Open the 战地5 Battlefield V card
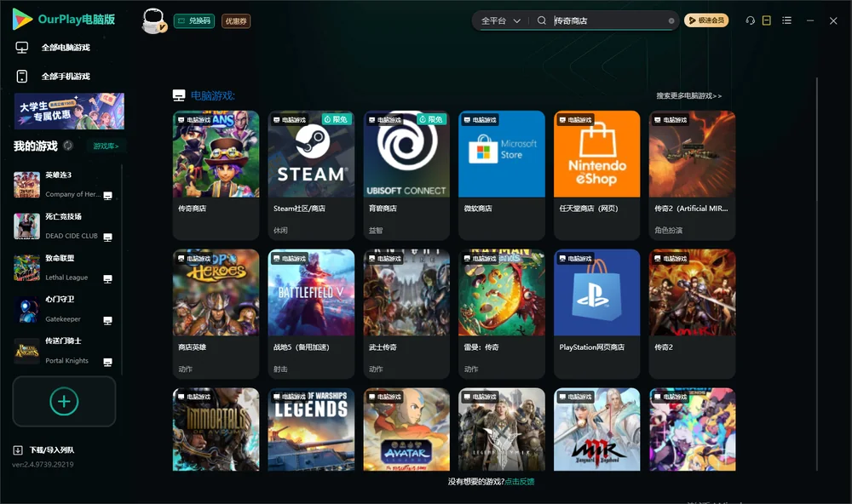 click(x=311, y=314)
